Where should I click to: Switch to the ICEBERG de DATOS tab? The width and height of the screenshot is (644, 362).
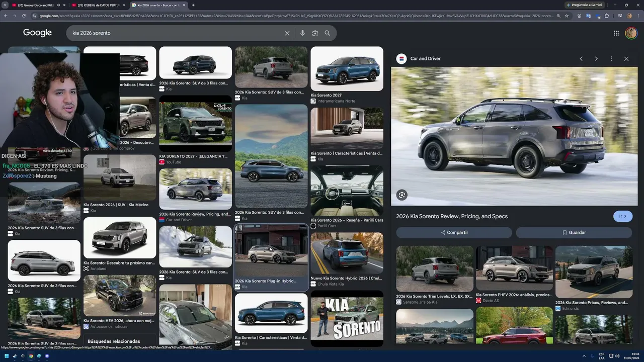[99, 5]
